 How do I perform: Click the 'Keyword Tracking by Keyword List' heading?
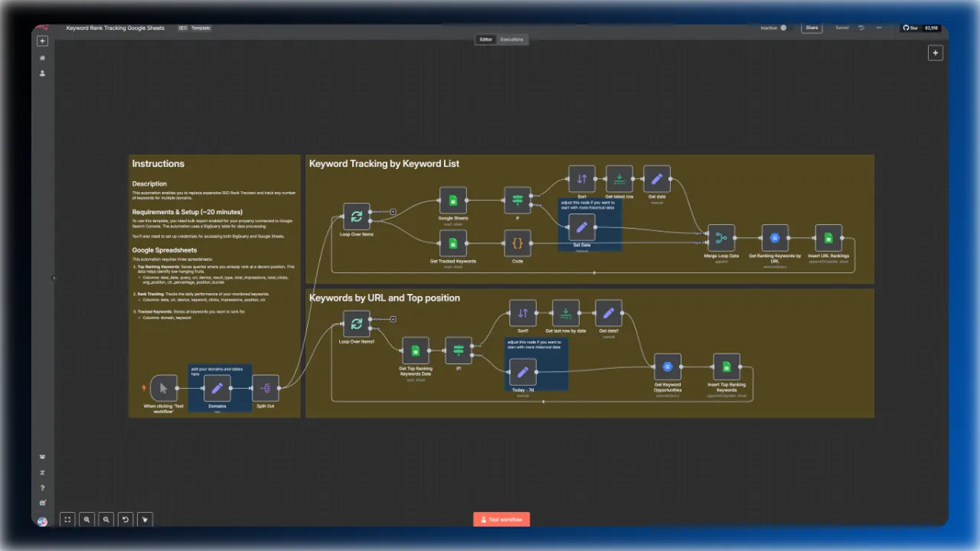tap(384, 164)
